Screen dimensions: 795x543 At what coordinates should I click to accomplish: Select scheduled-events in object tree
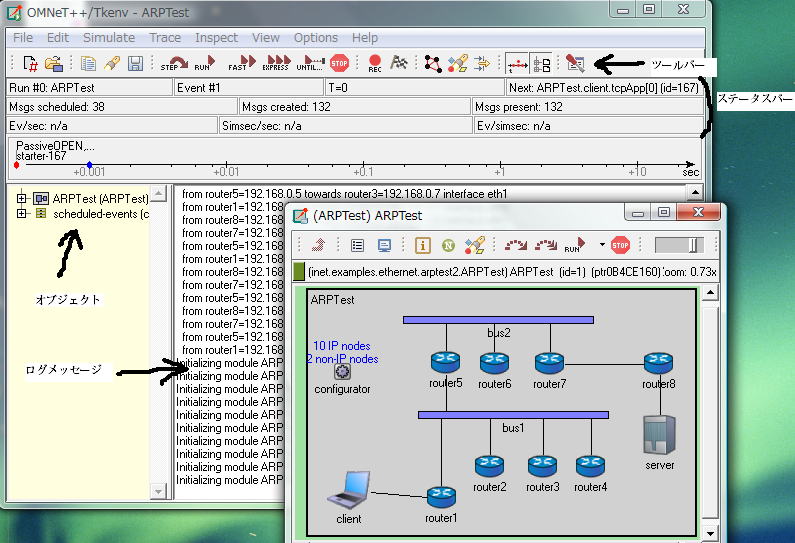[101, 214]
